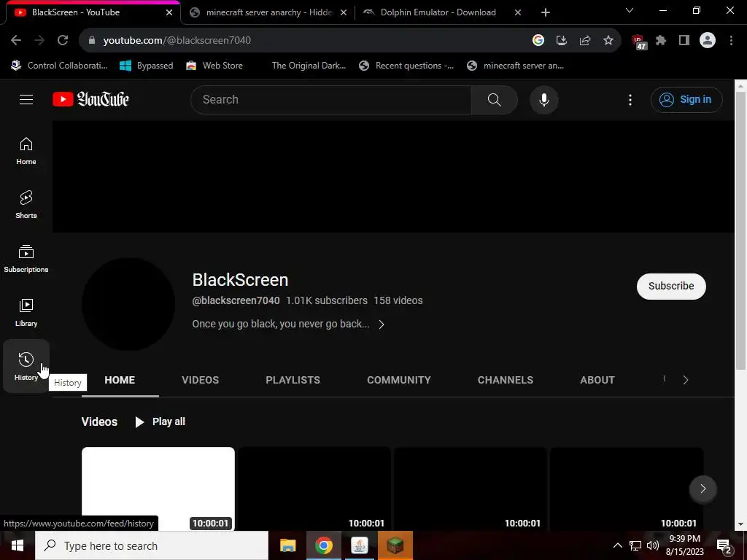
Task: Open the Web Store bookmark
Action: [215, 66]
